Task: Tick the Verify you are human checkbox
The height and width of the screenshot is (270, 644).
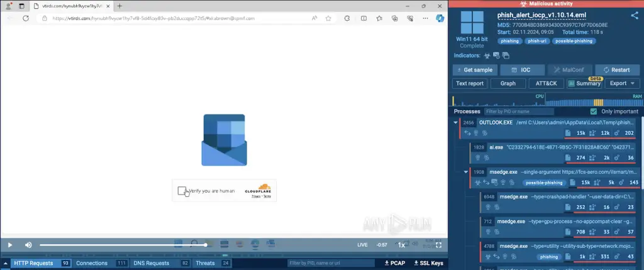Action: point(182,190)
